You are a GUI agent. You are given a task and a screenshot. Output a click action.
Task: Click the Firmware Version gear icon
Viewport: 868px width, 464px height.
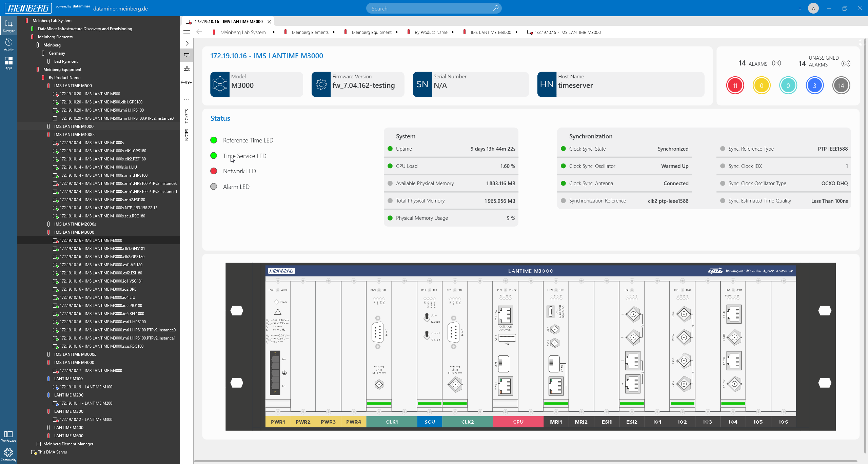(321, 84)
